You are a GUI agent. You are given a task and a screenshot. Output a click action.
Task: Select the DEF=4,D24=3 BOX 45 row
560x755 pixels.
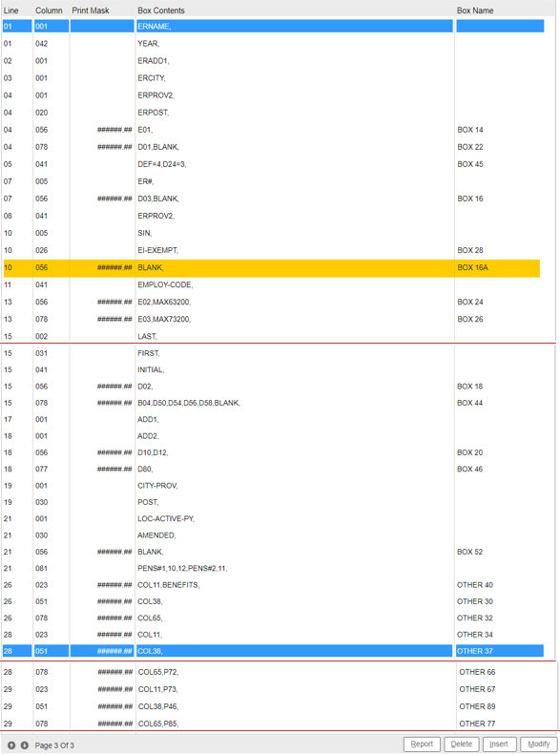pyautogui.click(x=273, y=164)
